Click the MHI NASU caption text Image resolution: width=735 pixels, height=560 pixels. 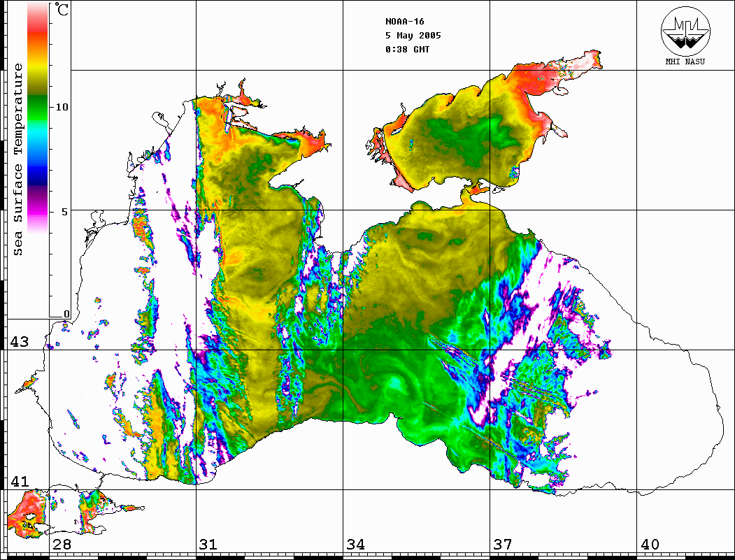point(685,62)
